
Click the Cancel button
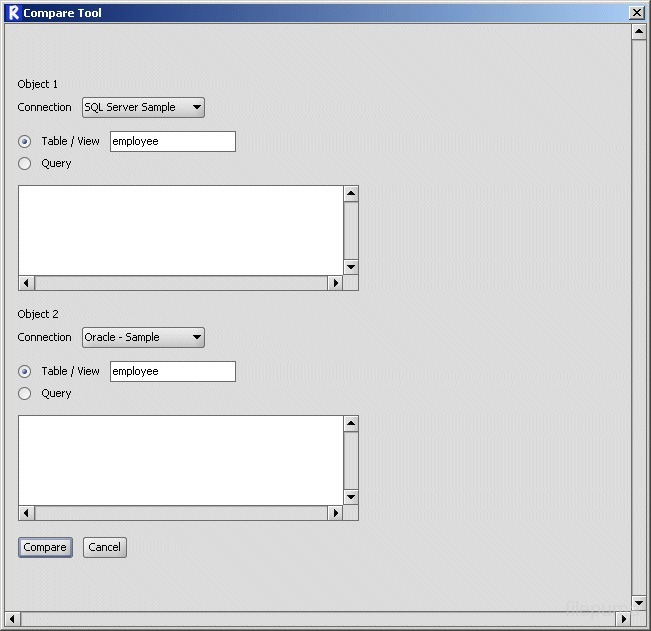105,547
